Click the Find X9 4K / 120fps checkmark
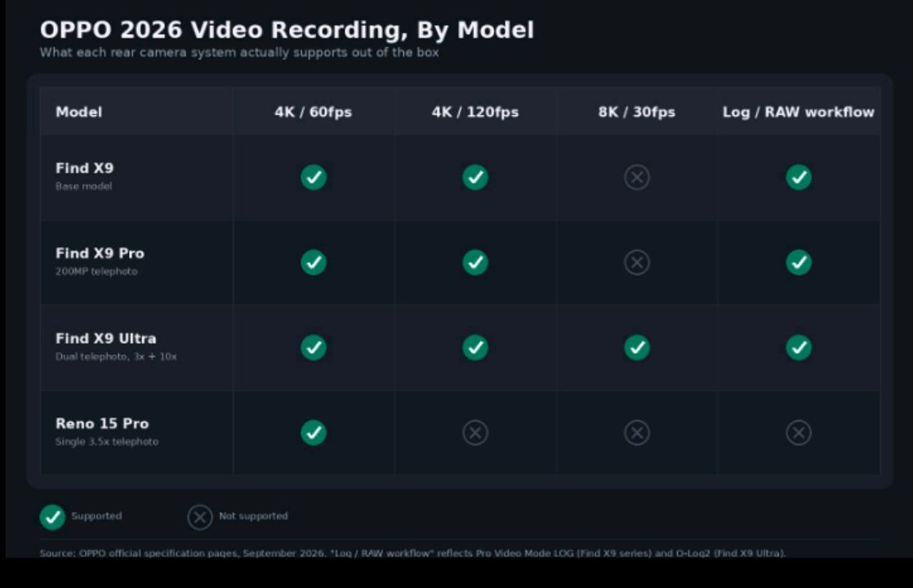Screen dimensions: 913x588 tap(475, 177)
